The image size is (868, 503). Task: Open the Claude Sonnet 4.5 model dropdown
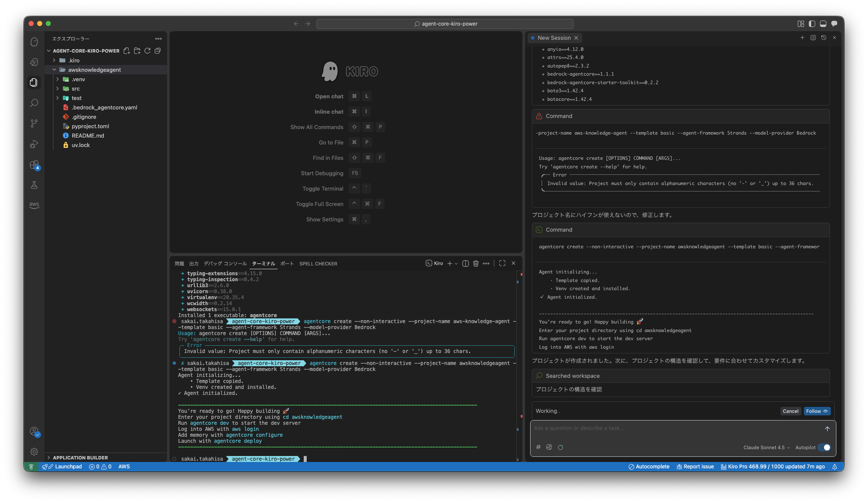(766, 447)
